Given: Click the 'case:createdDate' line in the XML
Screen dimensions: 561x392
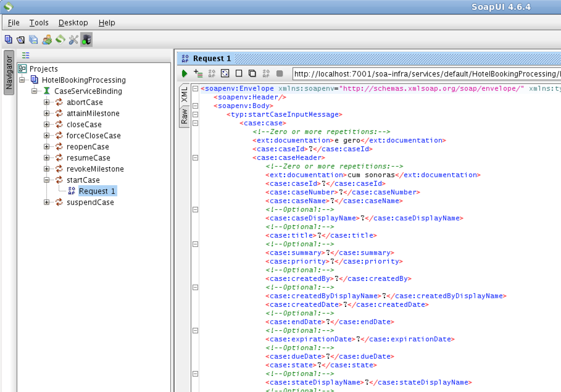Looking at the screenshot, I should [347, 305].
